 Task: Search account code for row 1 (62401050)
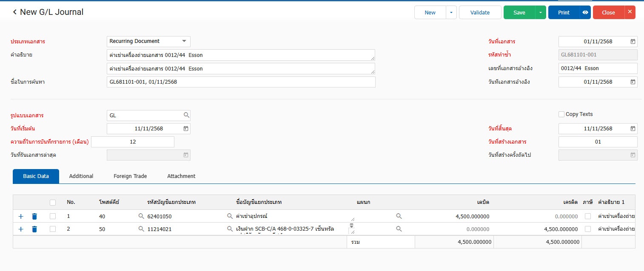click(142, 217)
